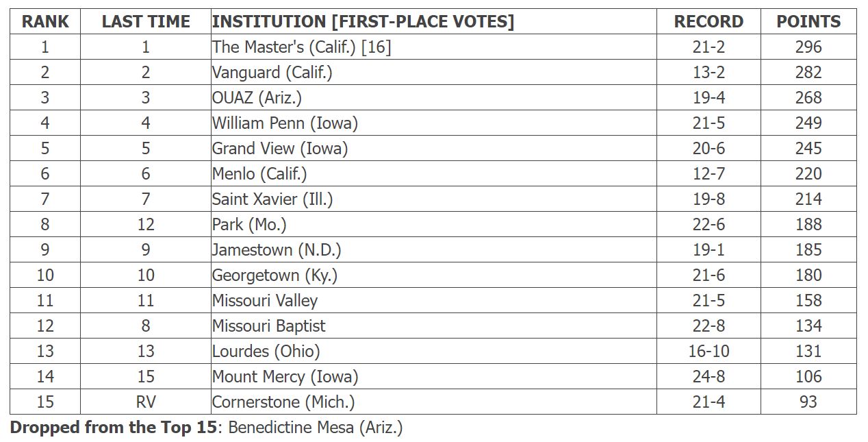This screenshot has height=442, width=868.
Task: Select Saint Xavier (Ill.) entry
Action: 272,199
